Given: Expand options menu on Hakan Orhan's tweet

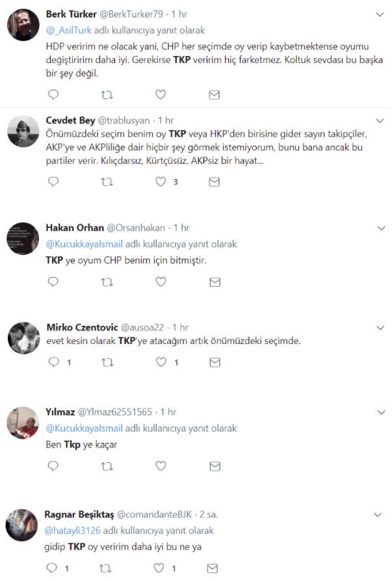Looking at the screenshot, I should pos(380,228).
